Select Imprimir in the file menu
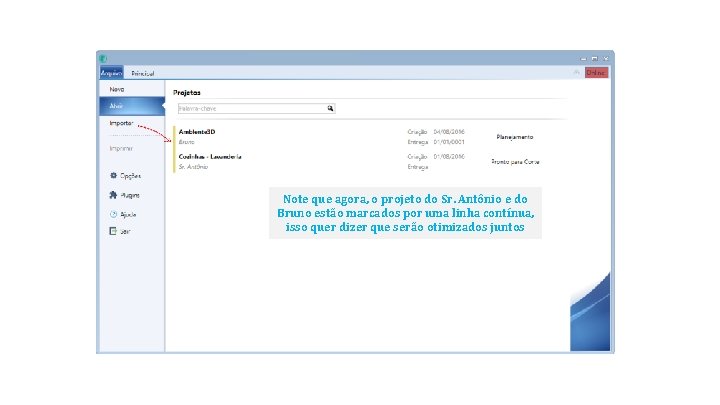Viewport: 720px width, 405px height. coord(121,148)
